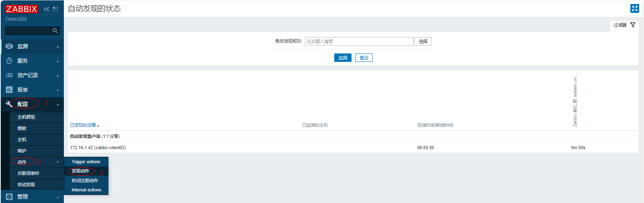Focus the 自动发现规则 search input field
This screenshot has height=203, width=644.
pos(359,41)
